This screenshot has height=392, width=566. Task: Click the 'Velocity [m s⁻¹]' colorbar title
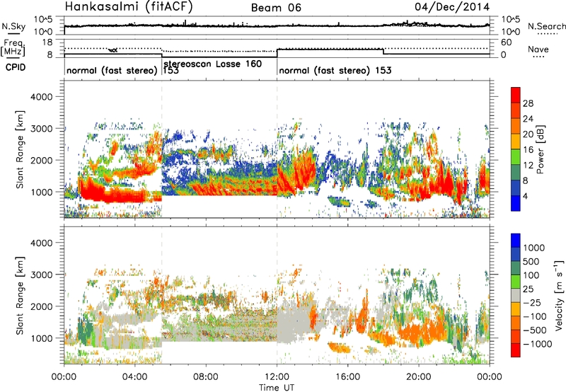559,295
